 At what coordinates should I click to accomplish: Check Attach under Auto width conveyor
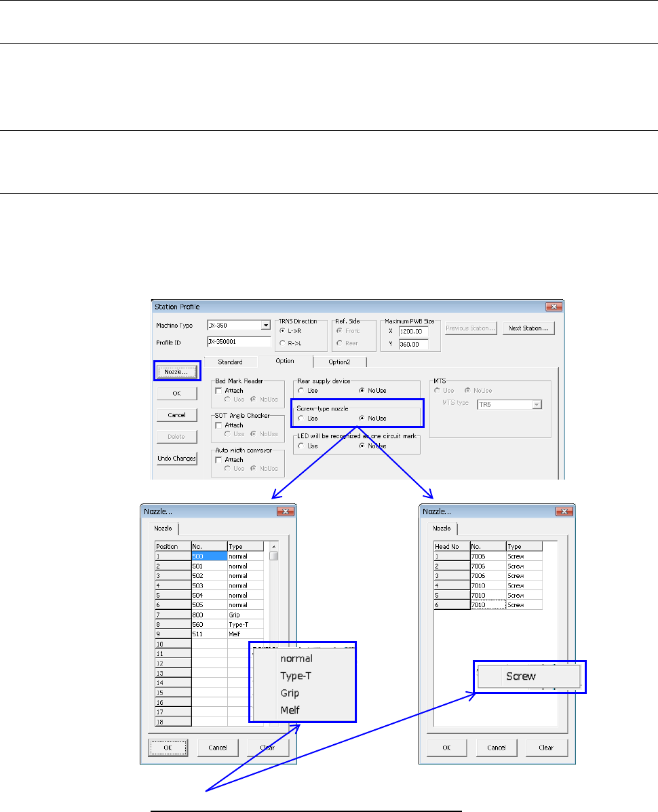click(218, 460)
